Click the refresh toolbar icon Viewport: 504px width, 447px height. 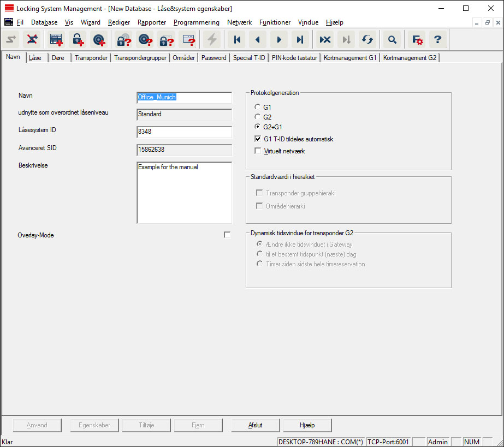click(x=367, y=39)
